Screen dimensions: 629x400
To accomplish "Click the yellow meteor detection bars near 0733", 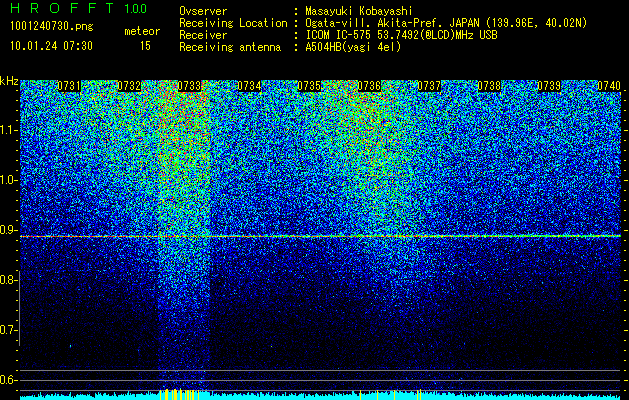I will 179,394.
